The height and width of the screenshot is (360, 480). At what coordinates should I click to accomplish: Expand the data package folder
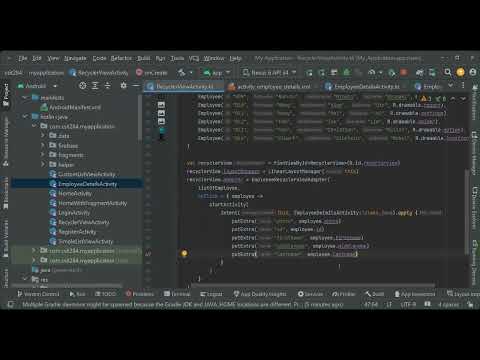pyautogui.click(x=43, y=136)
